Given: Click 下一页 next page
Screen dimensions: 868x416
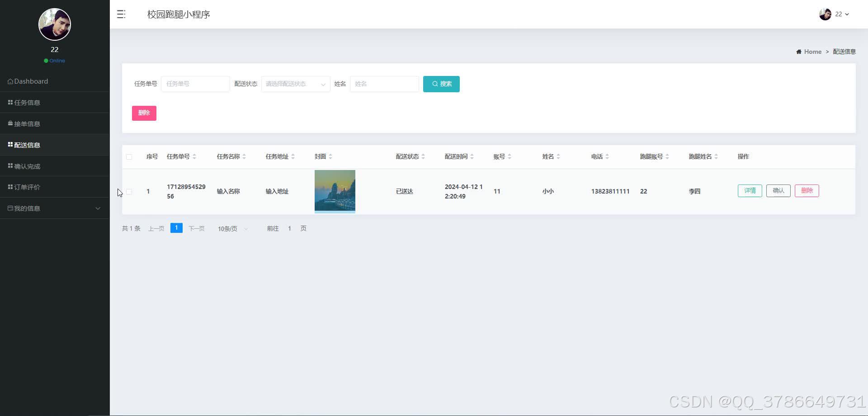Looking at the screenshot, I should click(x=197, y=229).
